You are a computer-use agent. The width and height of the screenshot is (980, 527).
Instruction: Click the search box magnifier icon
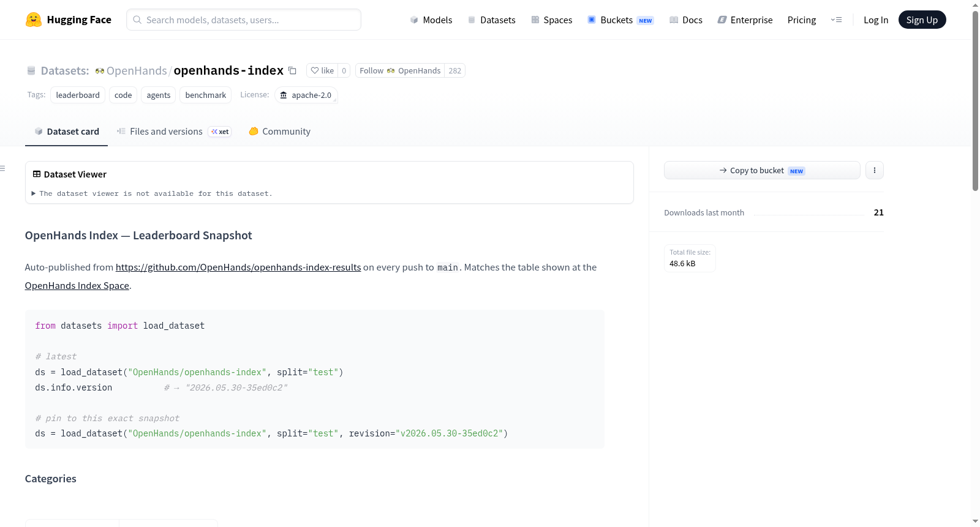pyautogui.click(x=137, y=20)
